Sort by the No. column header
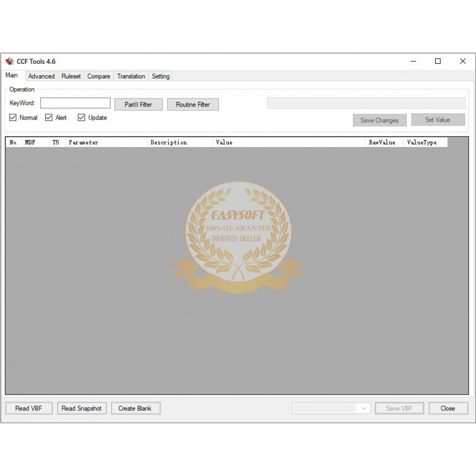476x476 pixels. (x=14, y=142)
